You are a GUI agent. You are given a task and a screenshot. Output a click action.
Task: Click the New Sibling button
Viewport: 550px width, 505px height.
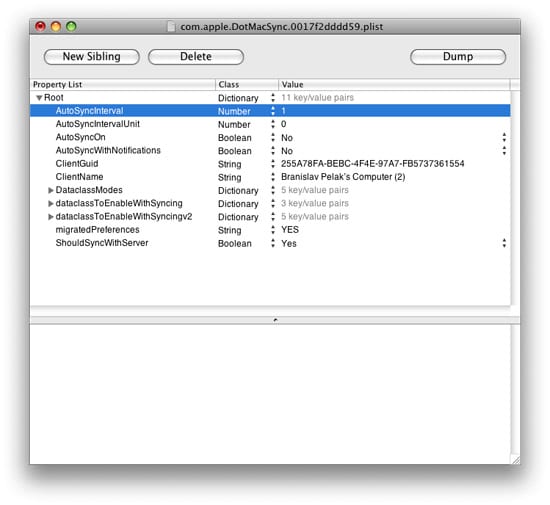[92, 57]
